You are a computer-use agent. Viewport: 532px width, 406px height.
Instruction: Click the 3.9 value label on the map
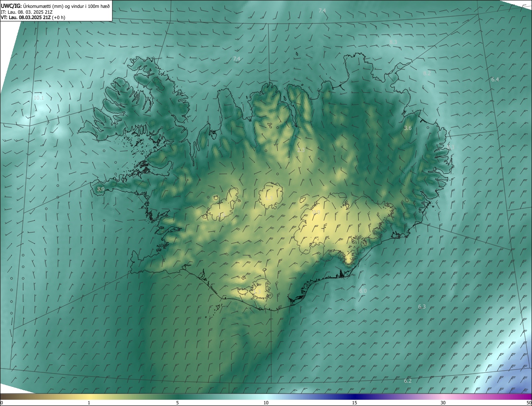(101, 189)
